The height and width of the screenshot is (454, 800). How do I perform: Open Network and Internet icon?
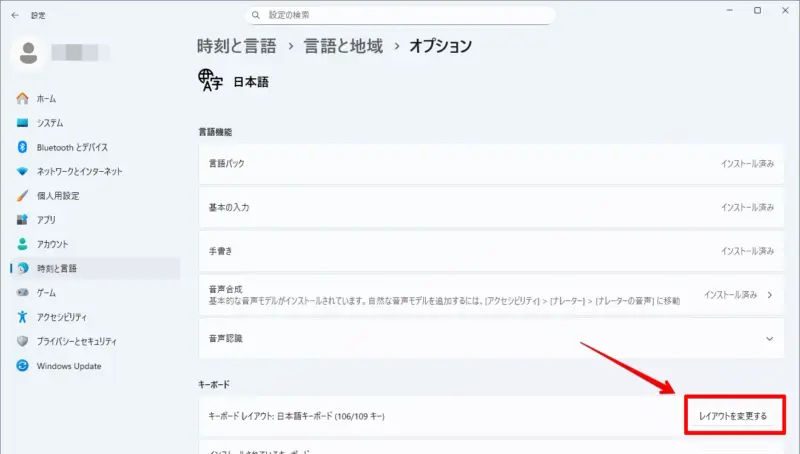click(x=22, y=171)
